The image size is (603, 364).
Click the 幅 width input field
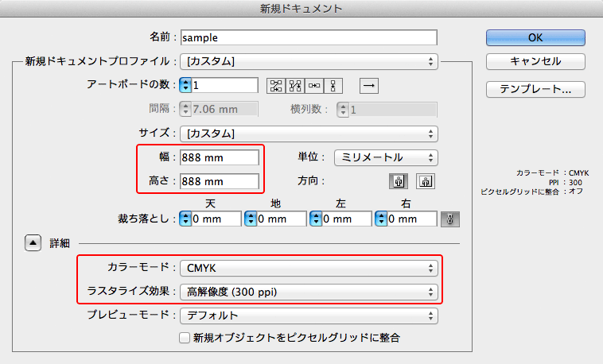point(220,157)
